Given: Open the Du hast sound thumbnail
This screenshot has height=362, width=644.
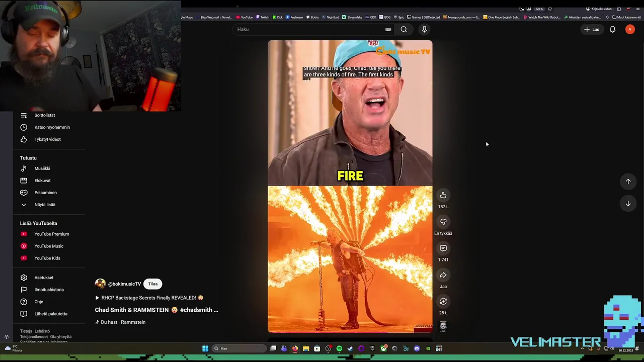Looking at the screenshot, I should pos(443,326).
